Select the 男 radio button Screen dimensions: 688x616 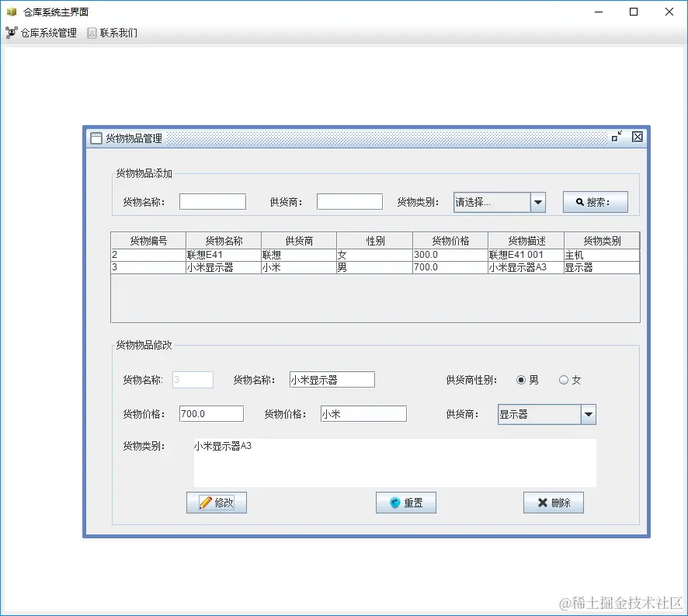[521, 380]
